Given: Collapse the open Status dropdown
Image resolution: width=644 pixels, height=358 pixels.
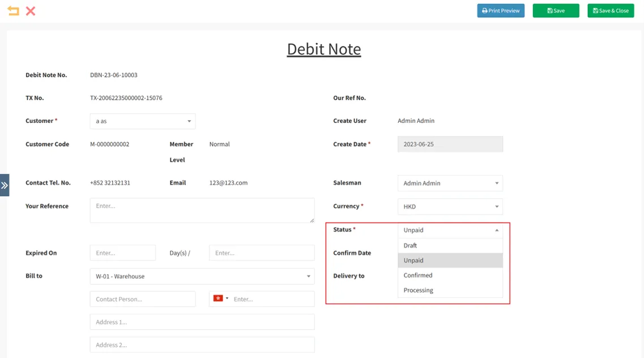Looking at the screenshot, I should pos(497,230).
